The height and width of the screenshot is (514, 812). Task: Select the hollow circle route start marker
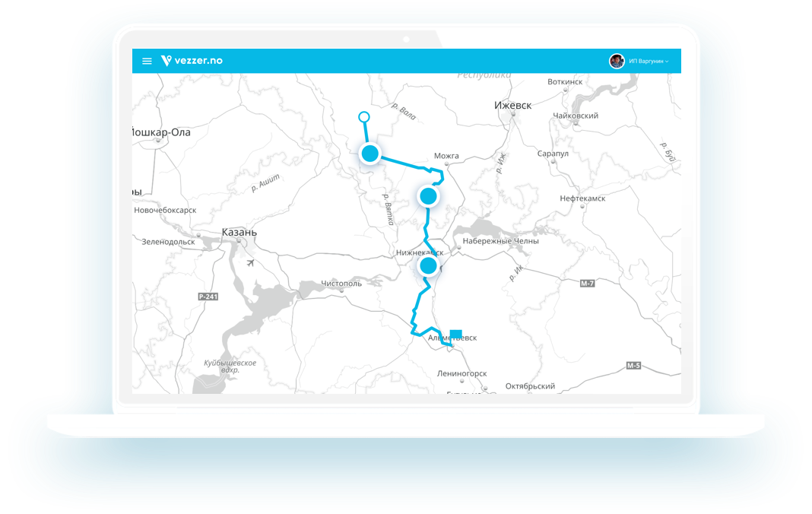click(x=363, y=117)
